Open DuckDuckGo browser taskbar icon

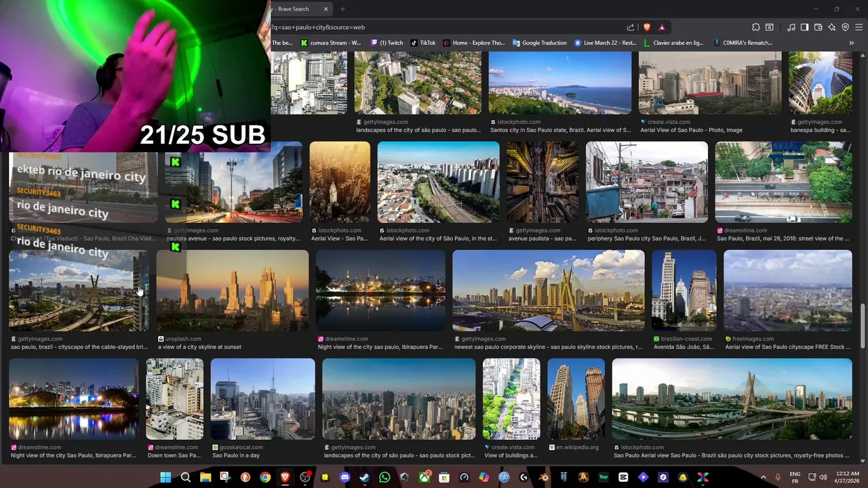tap(245, 477)
